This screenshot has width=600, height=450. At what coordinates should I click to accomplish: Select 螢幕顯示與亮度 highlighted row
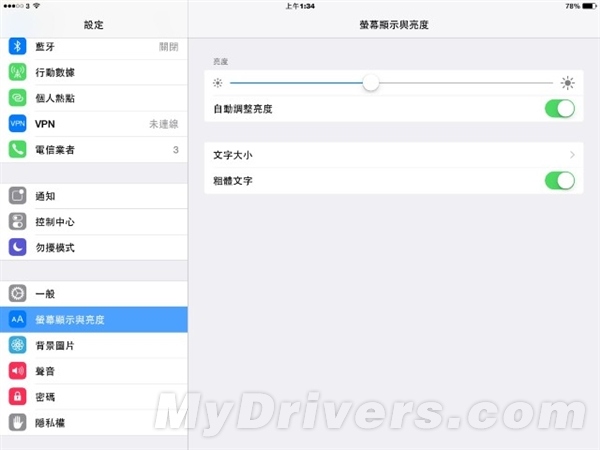[x=94, y=319]
